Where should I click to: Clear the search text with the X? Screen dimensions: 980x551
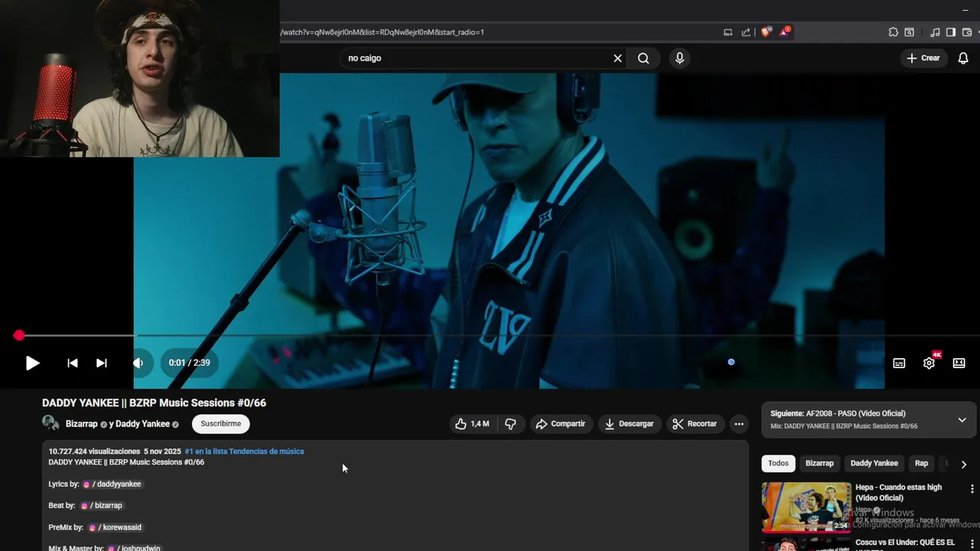[x=617, y=58]
